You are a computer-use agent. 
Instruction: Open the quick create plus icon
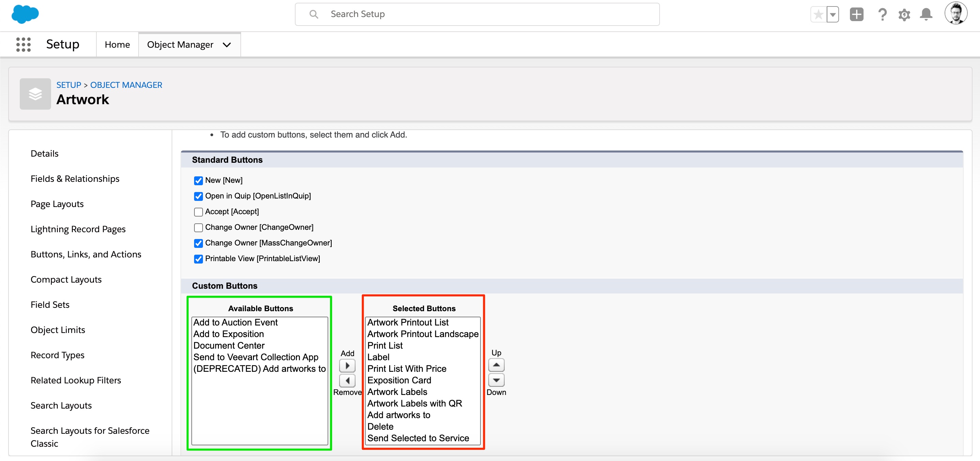(x=856, y=14)
